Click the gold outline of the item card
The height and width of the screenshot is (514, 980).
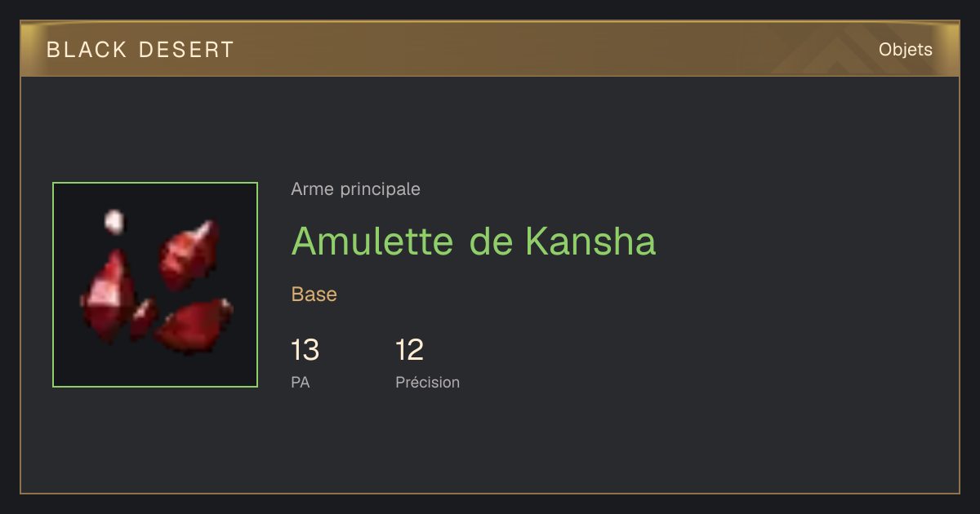(490, 493)
